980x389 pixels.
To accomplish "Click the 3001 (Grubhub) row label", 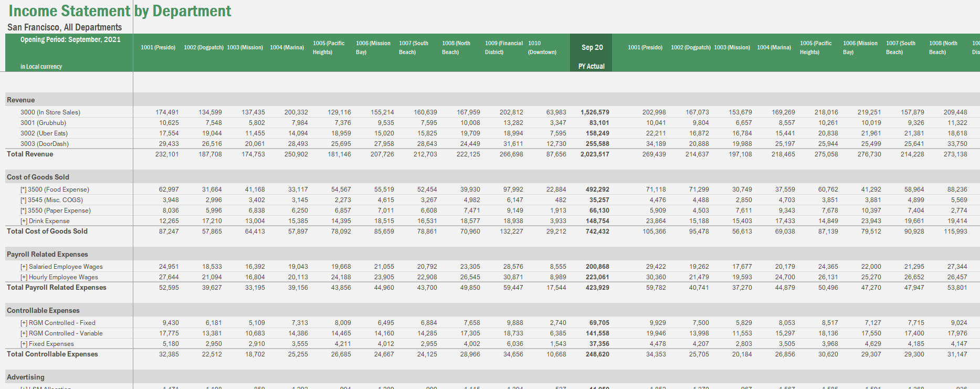I will pos(43,123).
